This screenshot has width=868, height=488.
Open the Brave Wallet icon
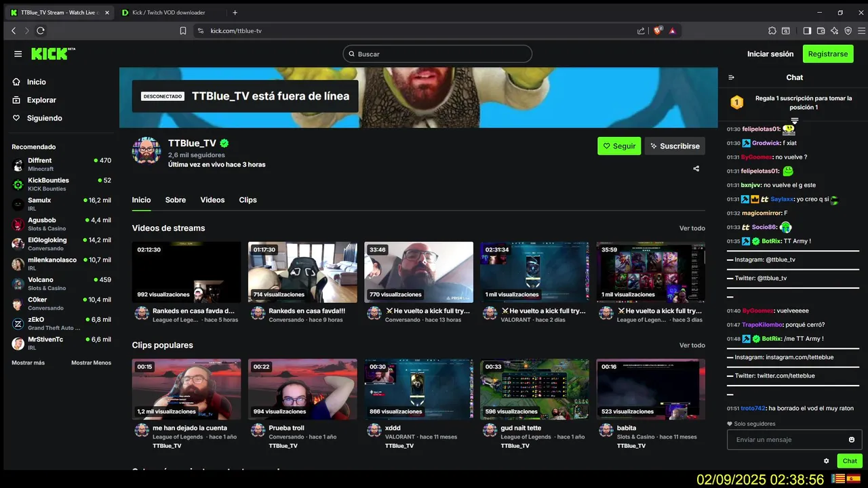[x=821, y=30]
